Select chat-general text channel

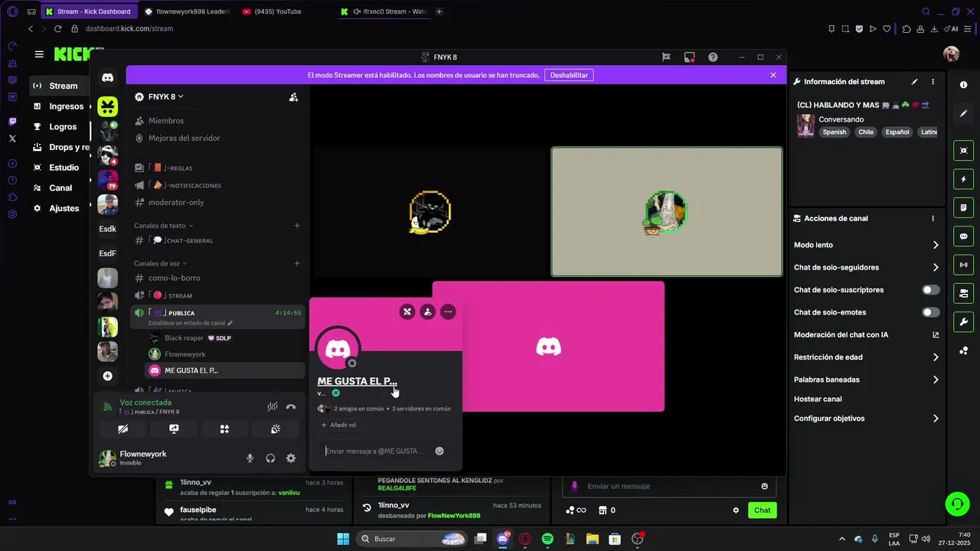(x=217, y=240)
